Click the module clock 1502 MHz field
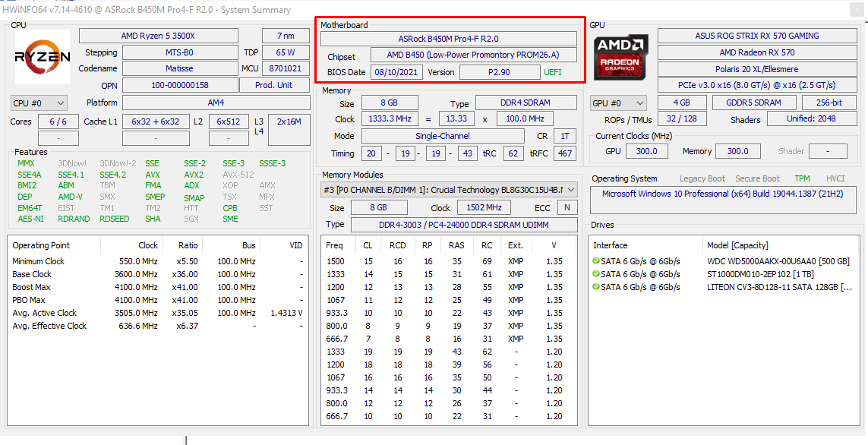This screenshot has height=445, width=868. 485,208
